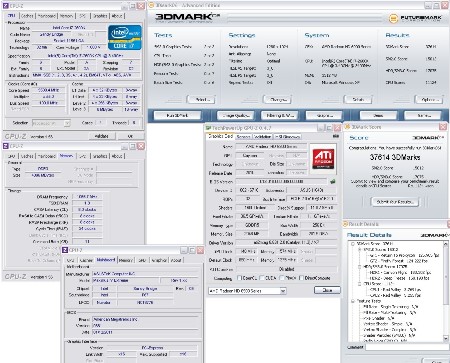Click the GPU-Z screenshot camera icon
Viewport: 450px width, 363px height.
(336, 136)
